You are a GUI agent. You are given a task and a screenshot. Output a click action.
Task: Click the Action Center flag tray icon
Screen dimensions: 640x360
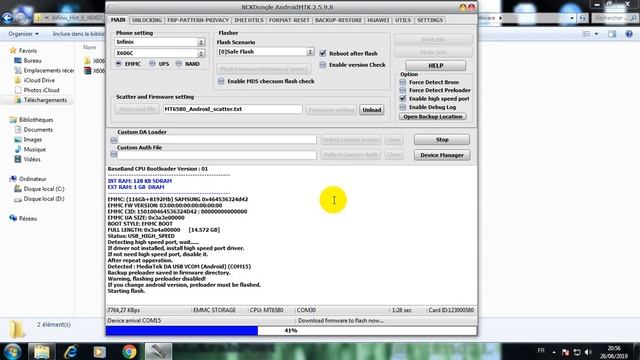coord(566,352)
